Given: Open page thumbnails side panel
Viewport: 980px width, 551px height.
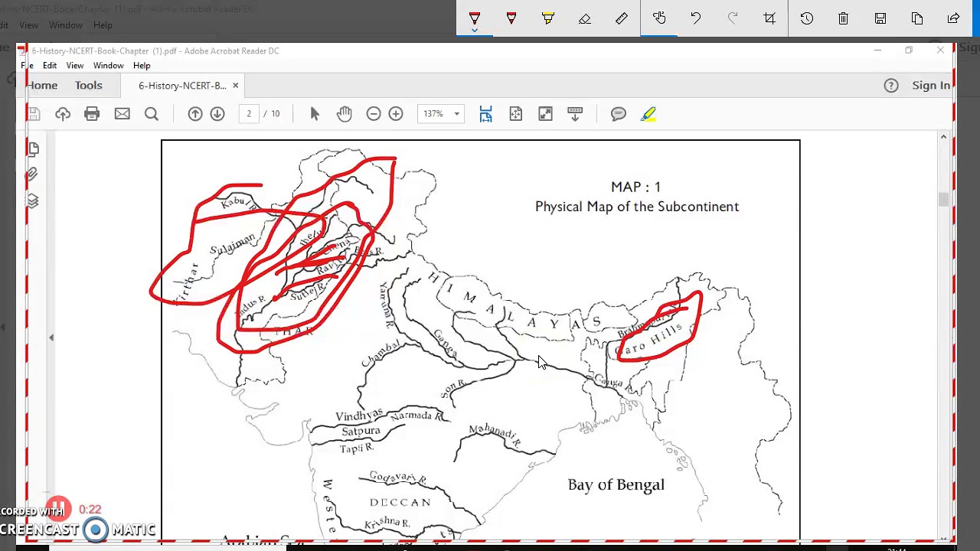Looking at the screenshot, I should click(x=33, y=148).
